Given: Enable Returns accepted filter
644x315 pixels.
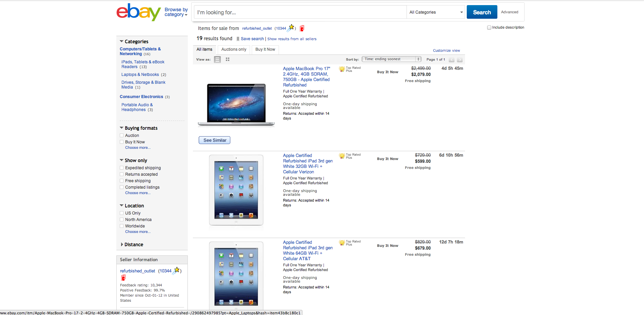Looking at the screenshot, I should (122, 174).
